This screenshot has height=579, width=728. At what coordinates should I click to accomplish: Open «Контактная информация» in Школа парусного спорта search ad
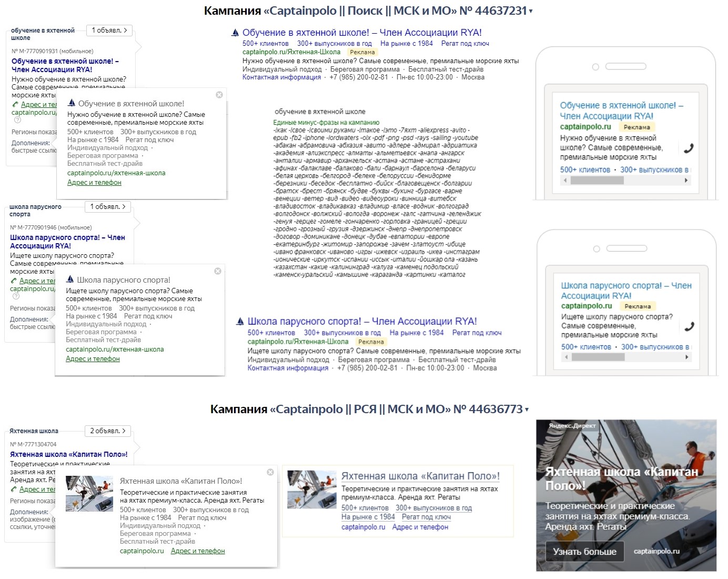[288, 368]
